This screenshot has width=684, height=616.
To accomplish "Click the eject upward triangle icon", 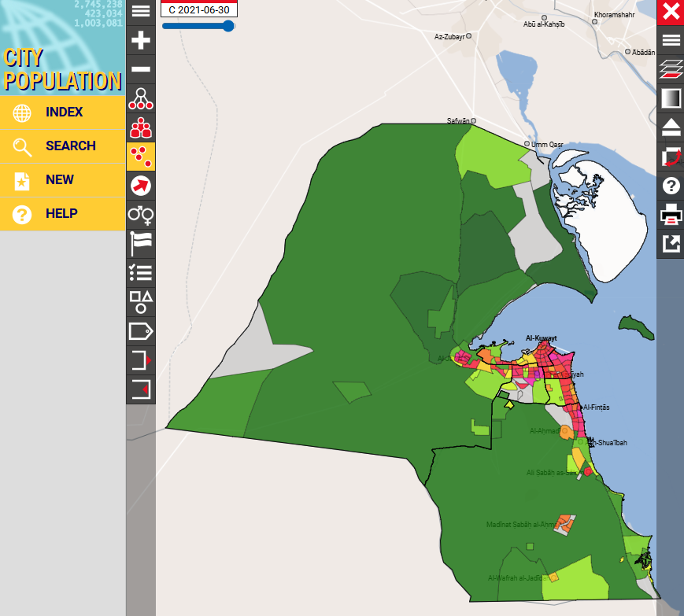I will [x=671, y=127].
